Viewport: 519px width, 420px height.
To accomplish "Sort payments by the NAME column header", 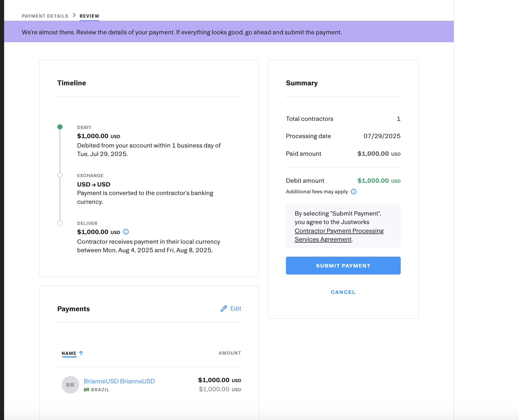I will click(69, 353).
